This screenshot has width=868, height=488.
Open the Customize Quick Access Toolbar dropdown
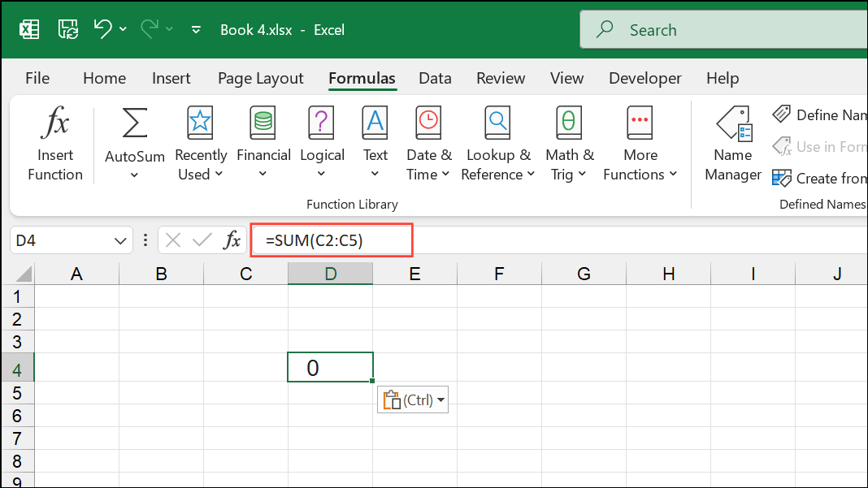[x=196, y=30]
